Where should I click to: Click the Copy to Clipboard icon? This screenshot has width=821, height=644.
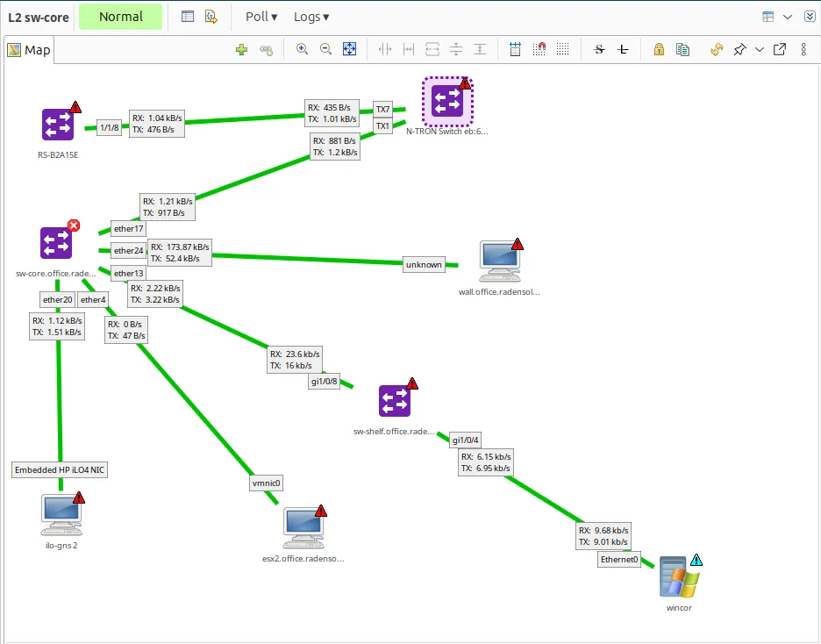tap(683, 49)
